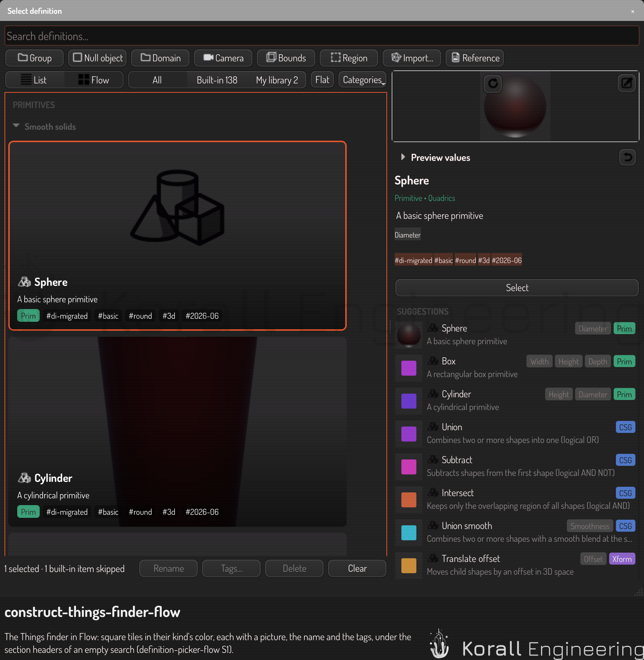Screen dimensions: 644x660
Task: Close the Select definition dialog
Action: (x=633, y=11)
